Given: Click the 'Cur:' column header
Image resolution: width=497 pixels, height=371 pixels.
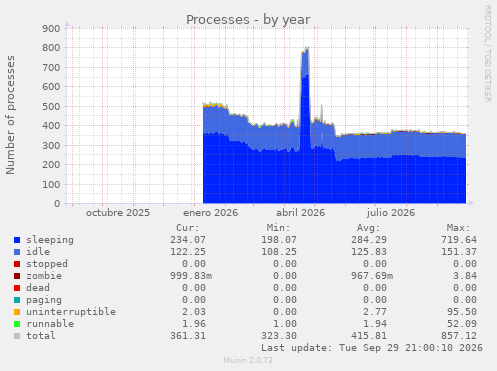Looking at the screenshot, I should point(188,228).
